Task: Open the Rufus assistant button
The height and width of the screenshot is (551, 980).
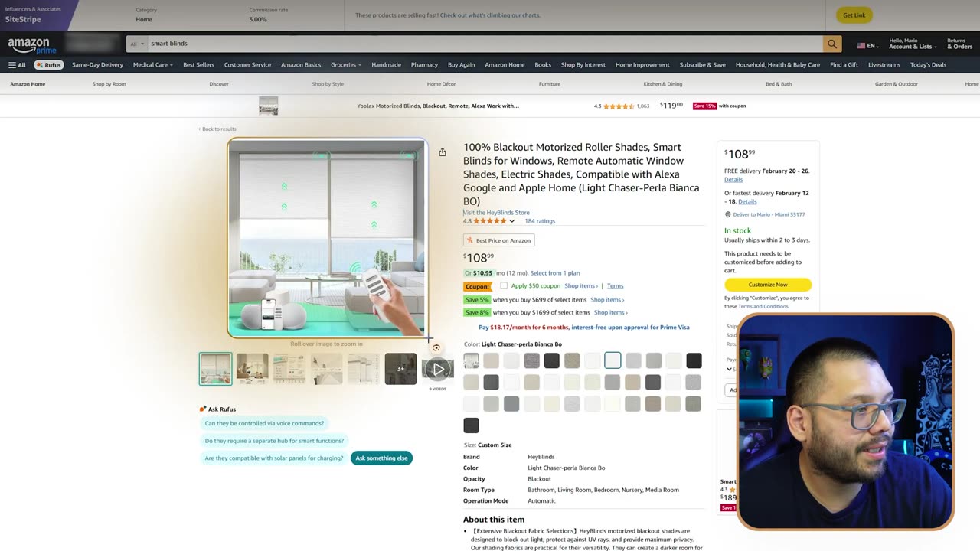Action: [48, 65]
